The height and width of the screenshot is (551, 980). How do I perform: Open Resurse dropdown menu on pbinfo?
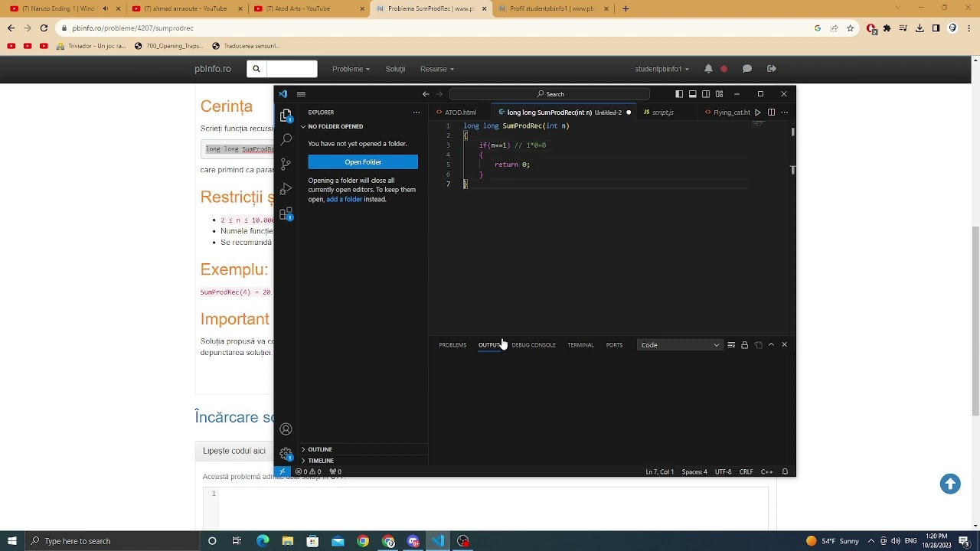tap(437, 69)
